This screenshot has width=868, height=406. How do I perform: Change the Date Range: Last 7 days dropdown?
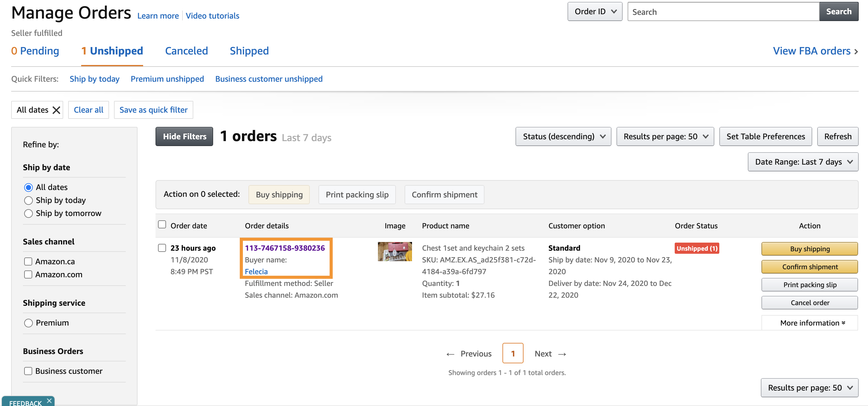803,162
